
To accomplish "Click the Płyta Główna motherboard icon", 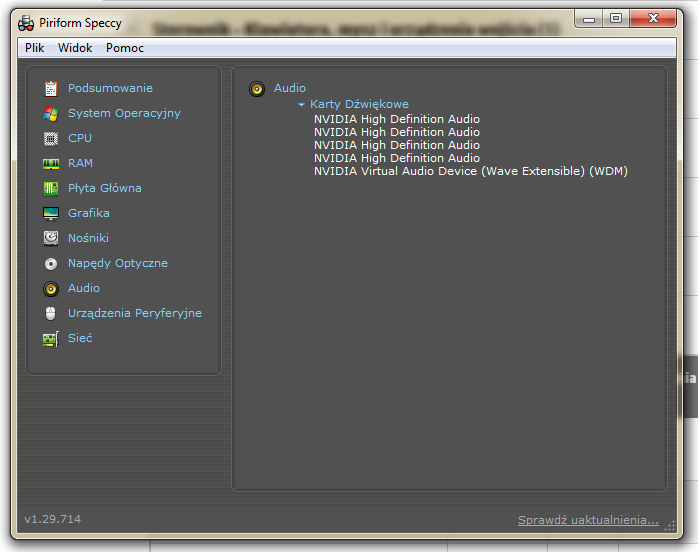I will pos(51,188).
